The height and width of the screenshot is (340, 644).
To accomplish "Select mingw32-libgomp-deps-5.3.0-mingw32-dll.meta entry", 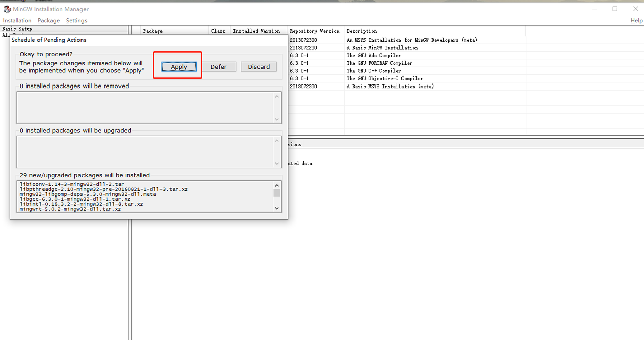I will point(88,194).
